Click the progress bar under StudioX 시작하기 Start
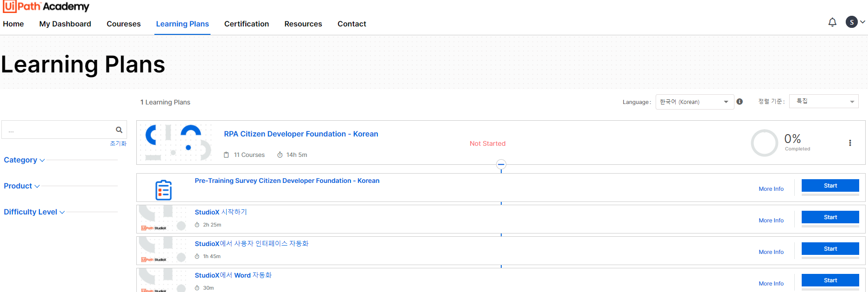 830,226
